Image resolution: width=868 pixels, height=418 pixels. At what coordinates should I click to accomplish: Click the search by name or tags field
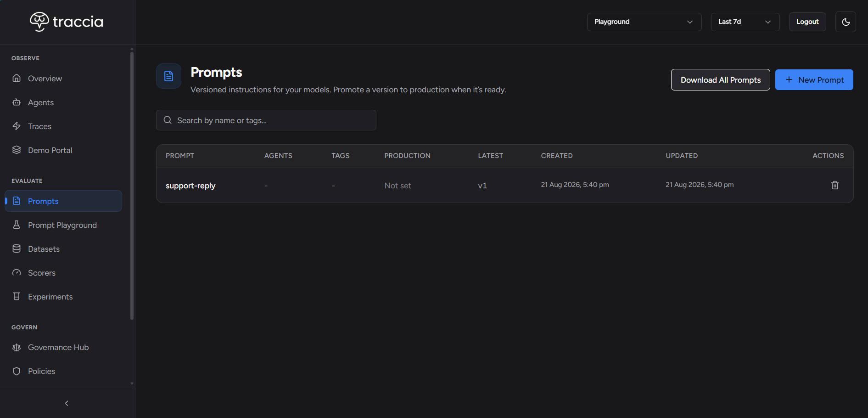pos(266,120)
